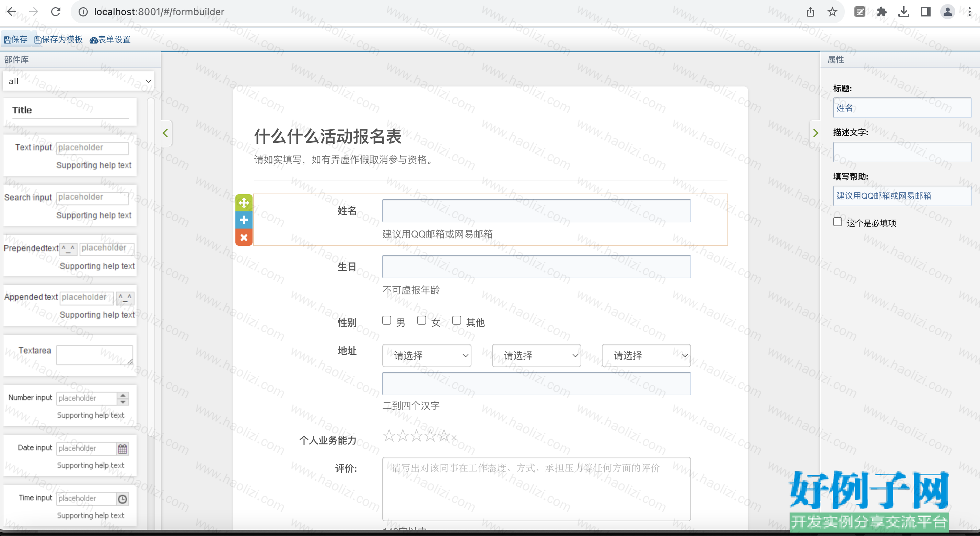The height and width of the screenshot is (536, 980).
Task: Click the fifth rating star
Action: 444,435
